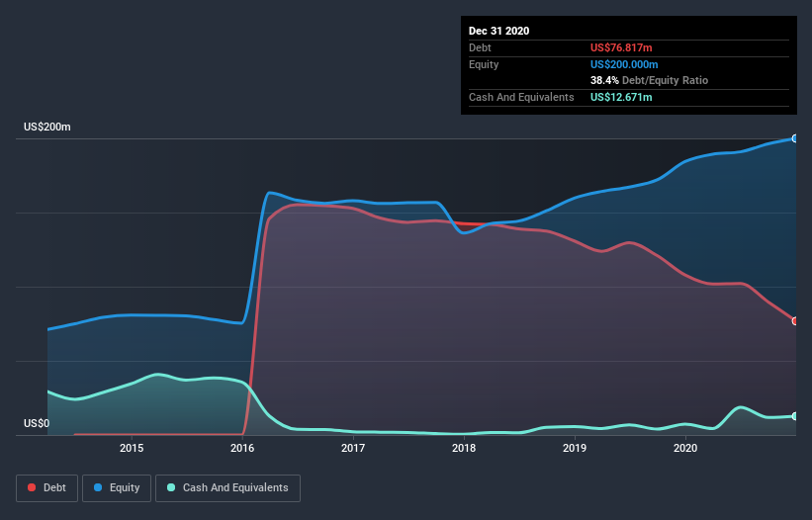Click the 38.4% Debt/Equity Ratio text
Image resolution: width=812 pixels, height=520 pixels.
pos(649,80)
